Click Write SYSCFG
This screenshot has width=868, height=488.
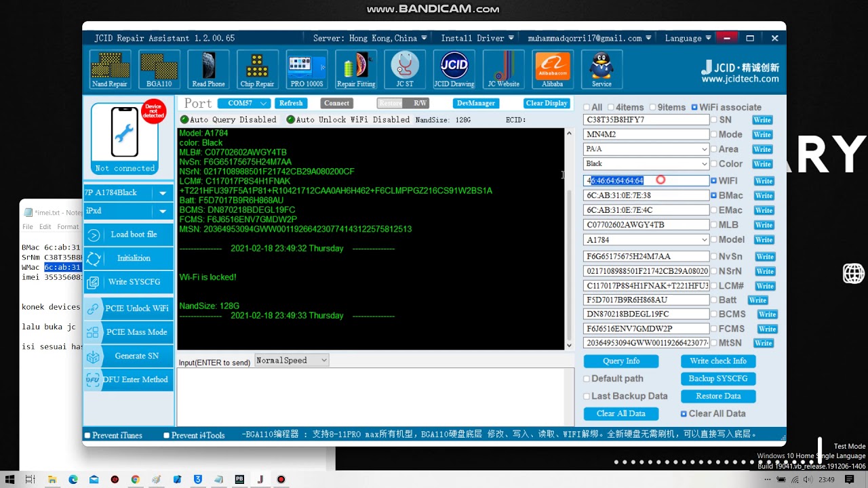tap(129, 282)
